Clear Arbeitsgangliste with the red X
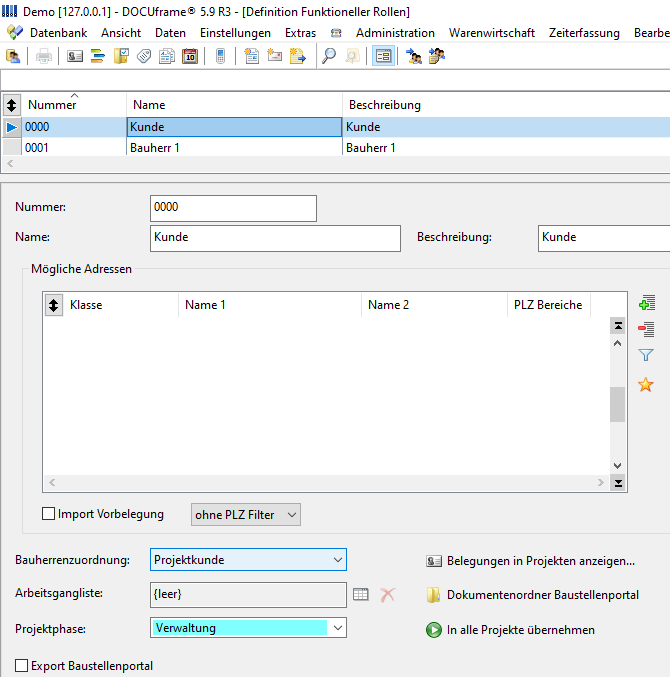 pos(387,595)
